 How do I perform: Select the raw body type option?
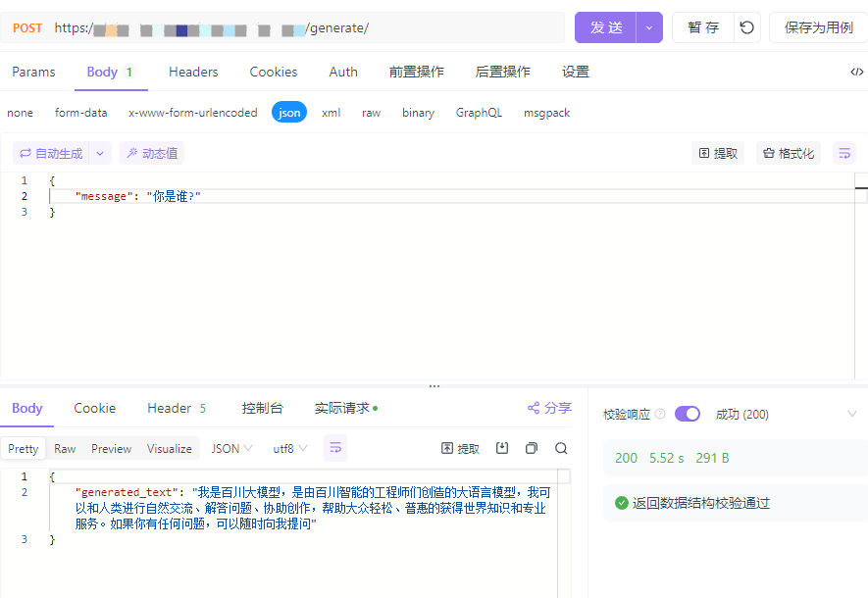(x=371, y=112)
